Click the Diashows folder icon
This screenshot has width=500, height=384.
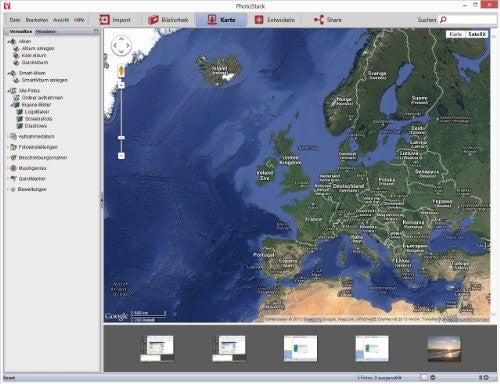(20, 126)
